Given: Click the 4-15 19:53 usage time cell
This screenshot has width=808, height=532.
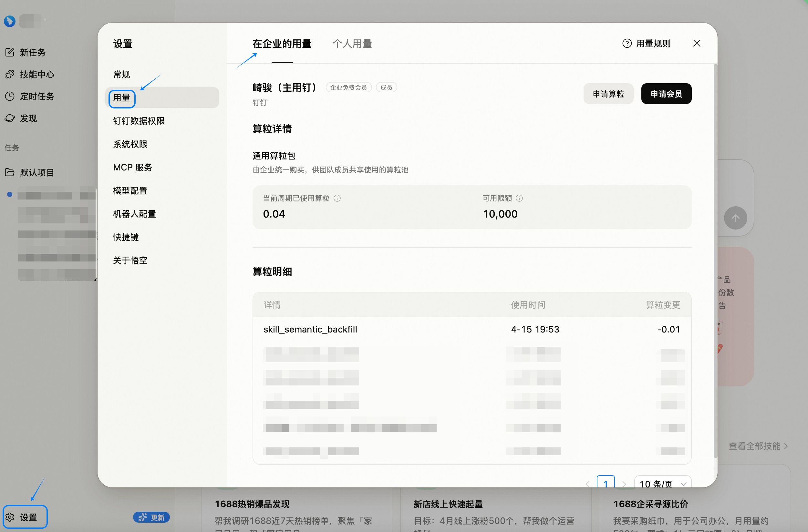Looking at the screenshot, I should 535,329.
